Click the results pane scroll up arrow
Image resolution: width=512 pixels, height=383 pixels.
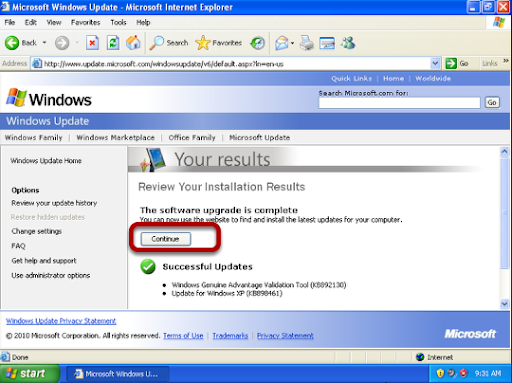(505, 152)
